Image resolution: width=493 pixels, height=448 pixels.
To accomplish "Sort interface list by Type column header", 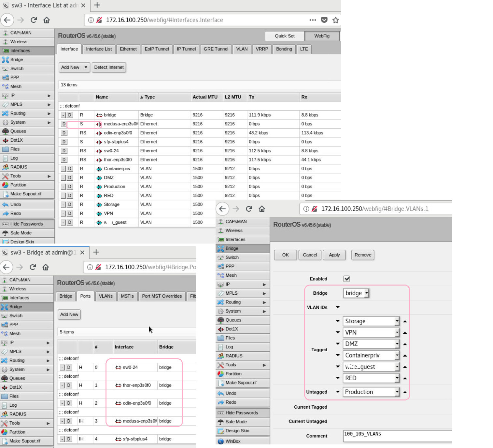I will 164,97.
